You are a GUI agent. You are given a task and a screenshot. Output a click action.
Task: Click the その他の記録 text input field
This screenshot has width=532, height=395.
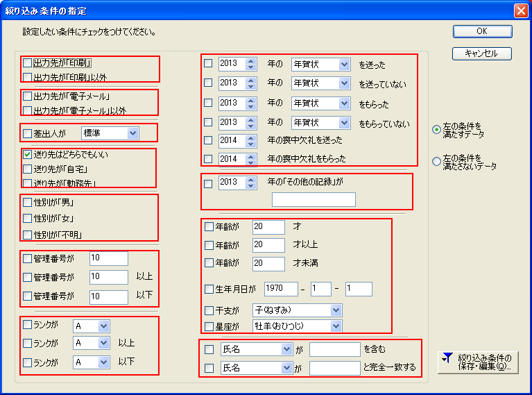(x=314, y=200)
